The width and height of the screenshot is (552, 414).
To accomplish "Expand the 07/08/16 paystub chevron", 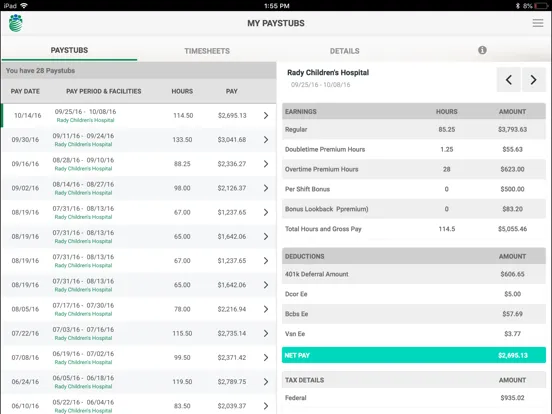I will pos(266,358).
